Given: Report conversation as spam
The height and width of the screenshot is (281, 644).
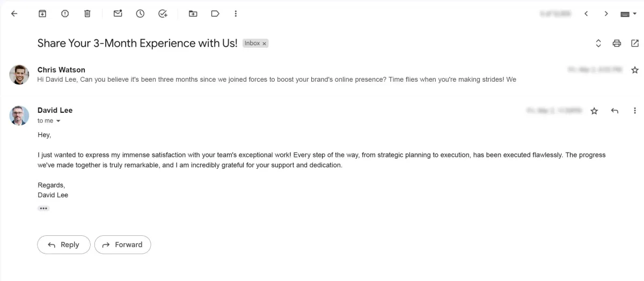Looking at the screenshot, I should 65,14.
